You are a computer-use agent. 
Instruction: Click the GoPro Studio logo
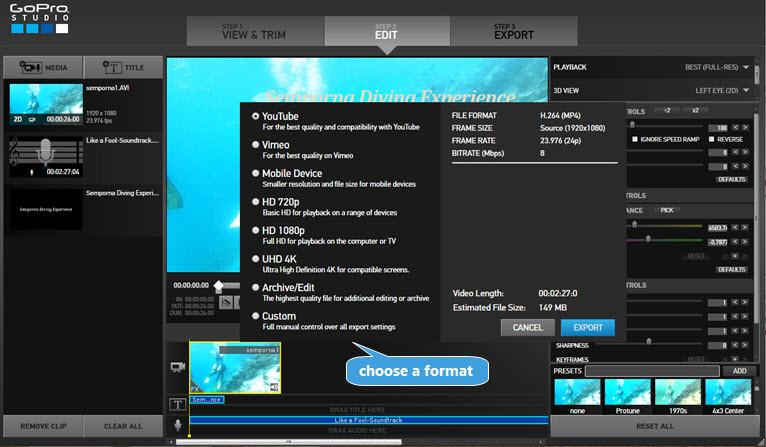(40, 19)
